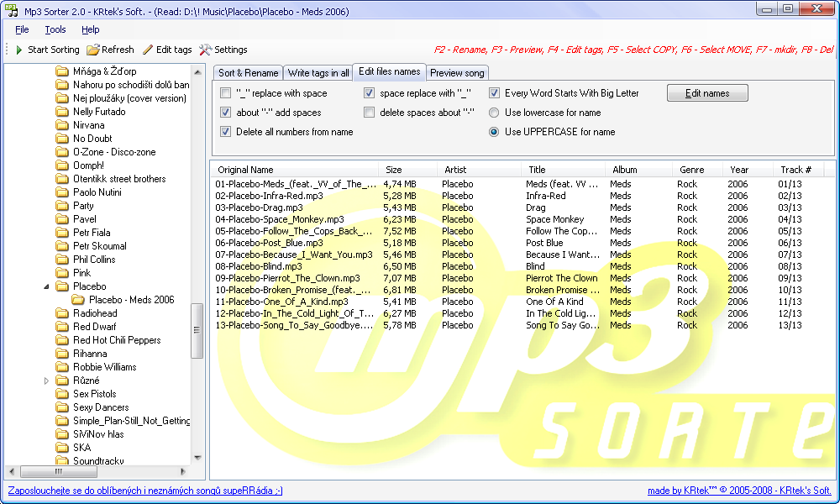This screenshot has width=840, height=504.
Task: Click the SiViNov hlas folder icon
Action: (x=62, y=433)
